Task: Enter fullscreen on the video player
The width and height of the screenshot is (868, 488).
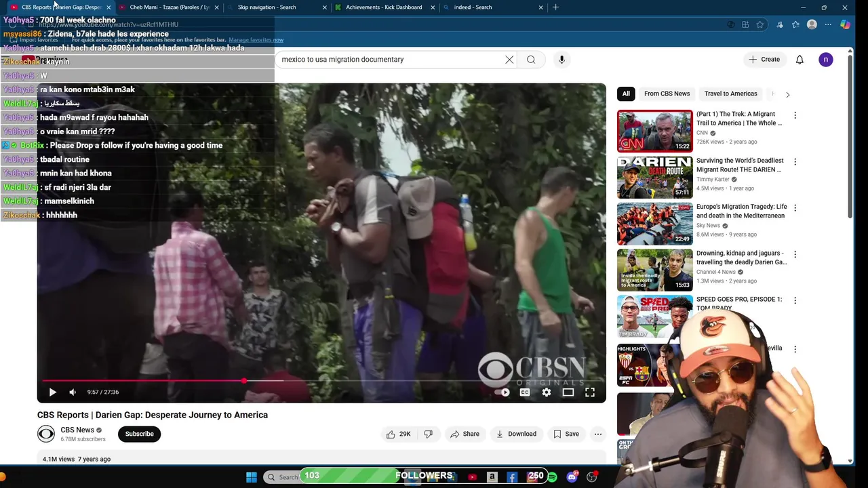Action: pyautogui.click(x=590, y=392)
